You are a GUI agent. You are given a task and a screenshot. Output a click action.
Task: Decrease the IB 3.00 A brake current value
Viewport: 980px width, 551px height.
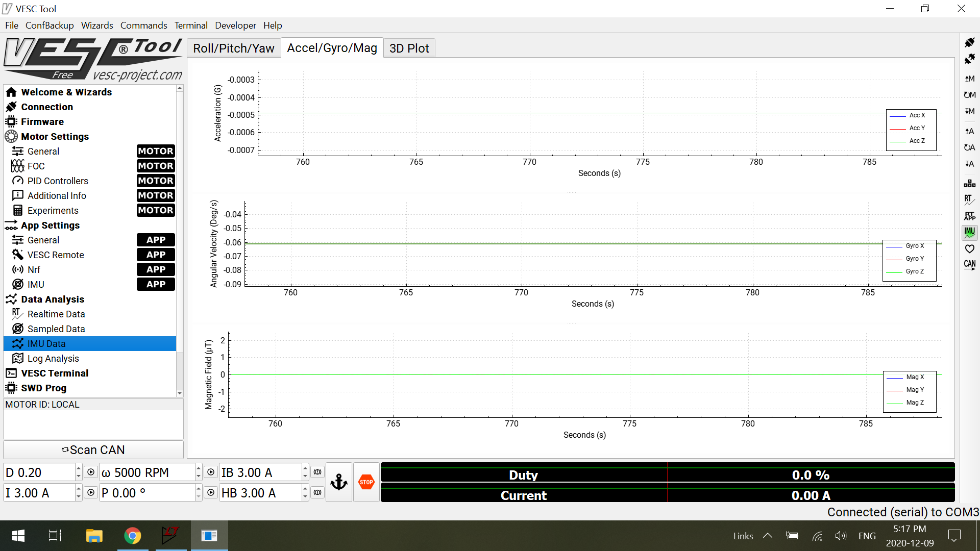pos(305,477)
